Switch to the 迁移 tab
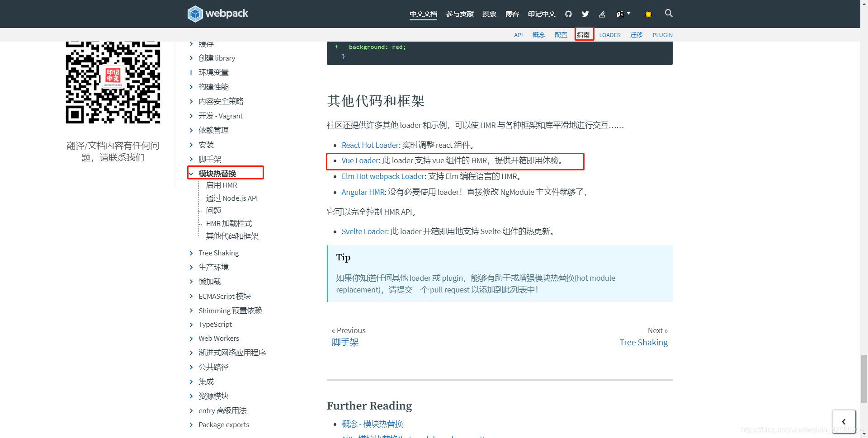Viewport: 868px width, 438px height. [x=637, y=35]
